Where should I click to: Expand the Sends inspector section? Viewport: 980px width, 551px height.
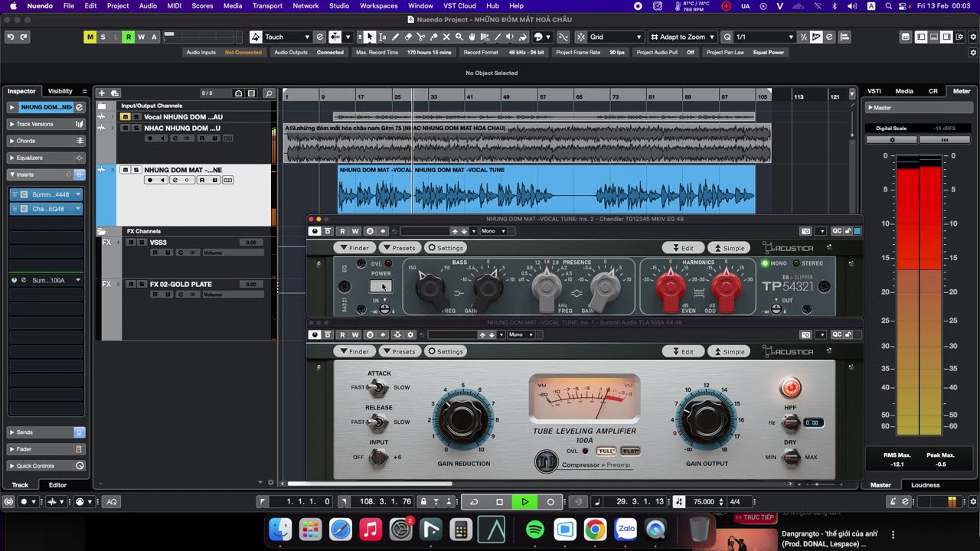(11, 432)
